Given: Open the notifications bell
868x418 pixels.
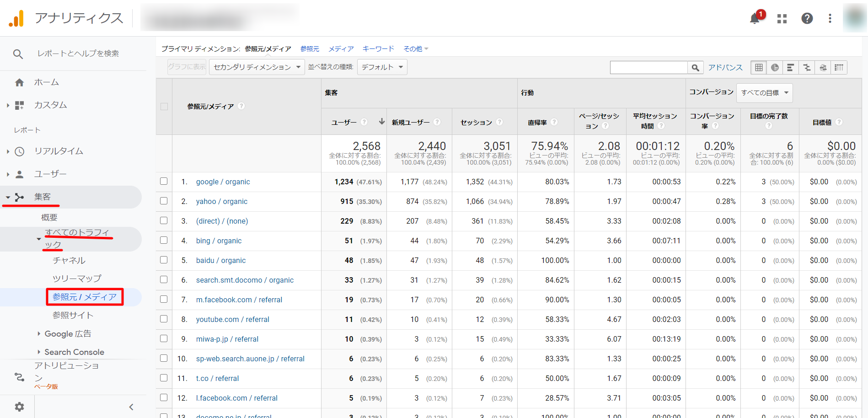Looking at the screenshot, I should click(755, 18).
